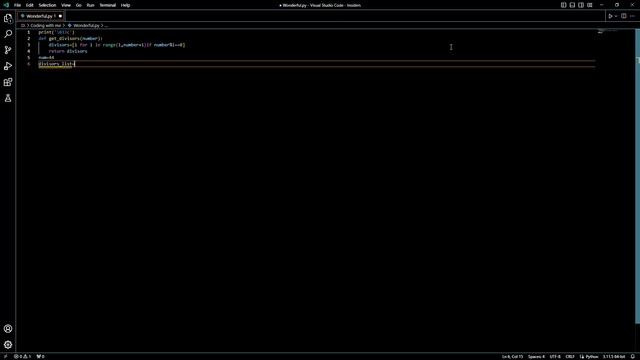Open the Run and Debug view
Screen dimensions: 640x360
[8, 66]
